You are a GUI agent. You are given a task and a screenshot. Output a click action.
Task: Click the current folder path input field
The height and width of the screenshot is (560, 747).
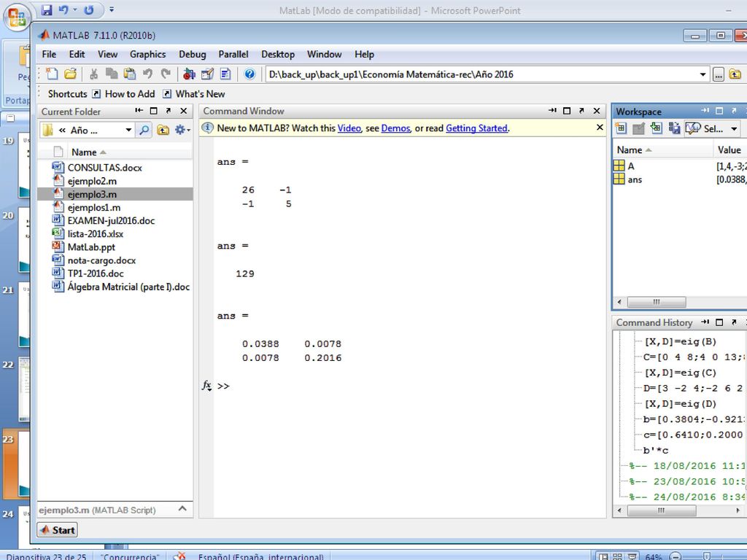point(481,74)
